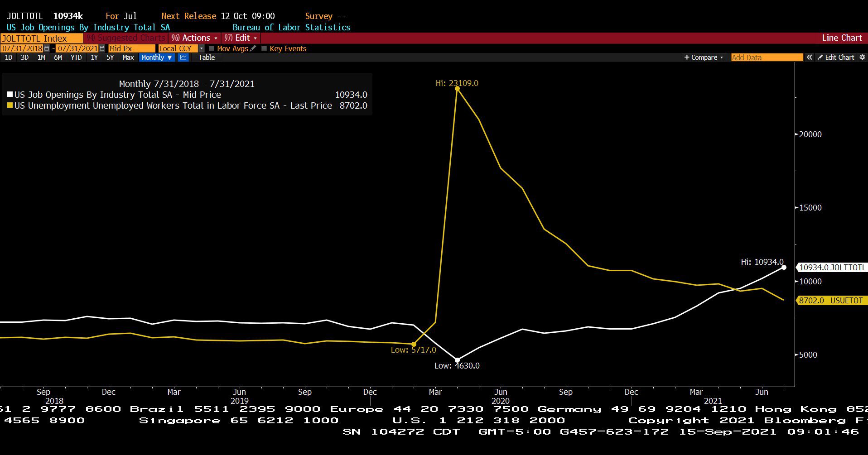Open the Monthly periodicity dropdown
Viewport: 868px width, 455px height.
coord(157,57)
